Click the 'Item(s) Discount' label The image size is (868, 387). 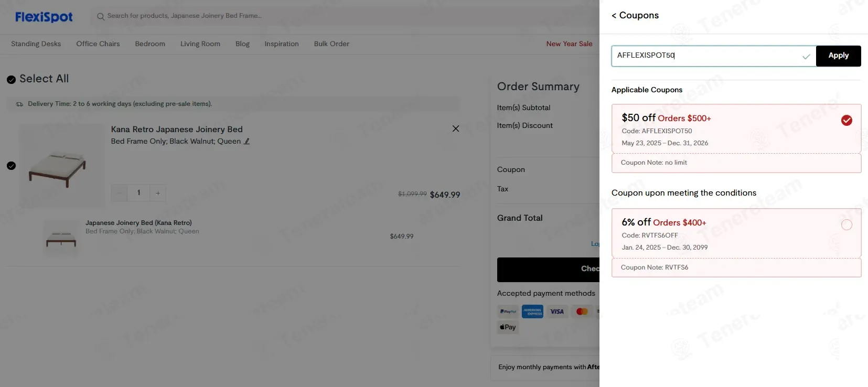tap(525, 125)
